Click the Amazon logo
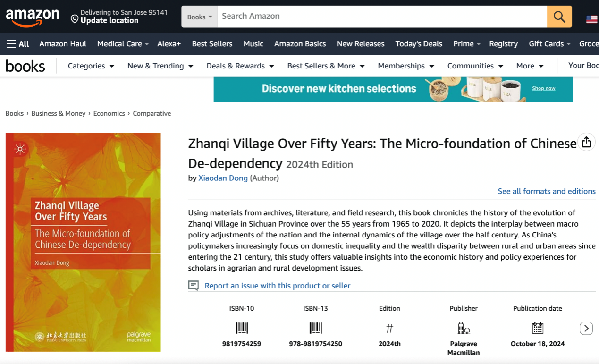 click(x=33, y=18)
